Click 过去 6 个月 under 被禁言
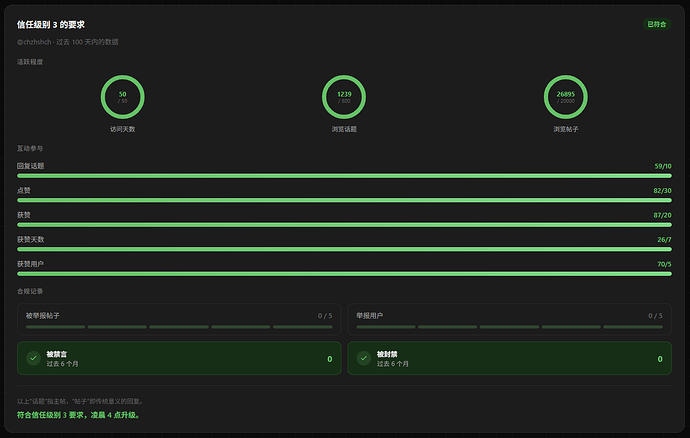 [x=62, y=364]
